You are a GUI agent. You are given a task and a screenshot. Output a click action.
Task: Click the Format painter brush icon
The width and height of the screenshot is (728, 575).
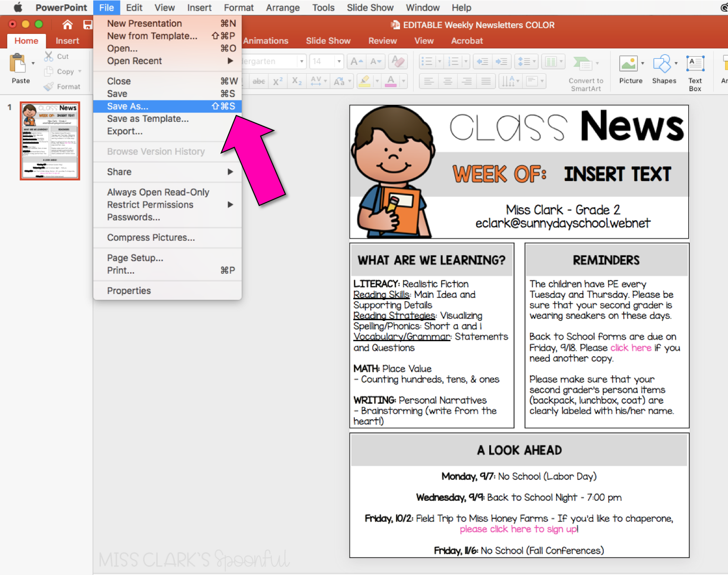[49, 86]
